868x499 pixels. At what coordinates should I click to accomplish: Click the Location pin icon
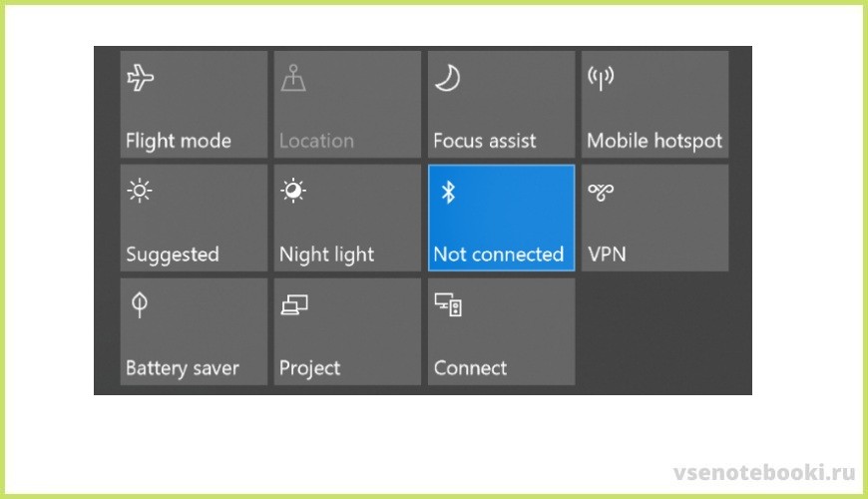tap(294, 78)
